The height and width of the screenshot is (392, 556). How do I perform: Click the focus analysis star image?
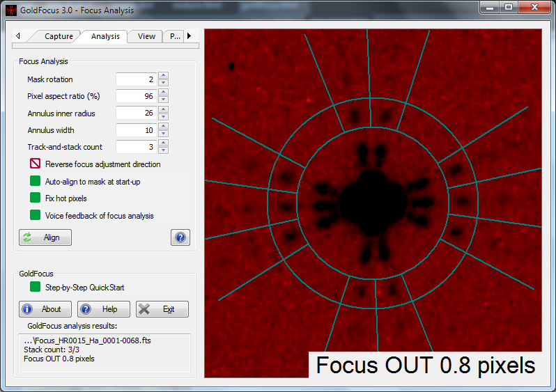coord(373,203)
